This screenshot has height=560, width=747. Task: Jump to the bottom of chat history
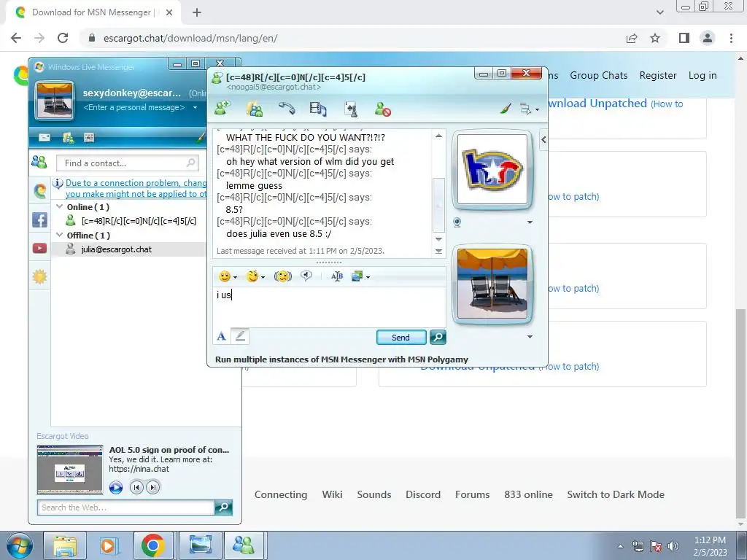(438, 252)
